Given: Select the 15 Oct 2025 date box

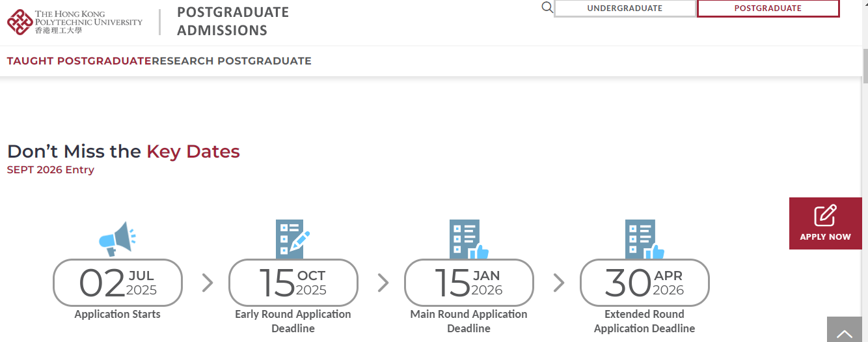Looking at the screenshot, I should click(x=293, y=283).
